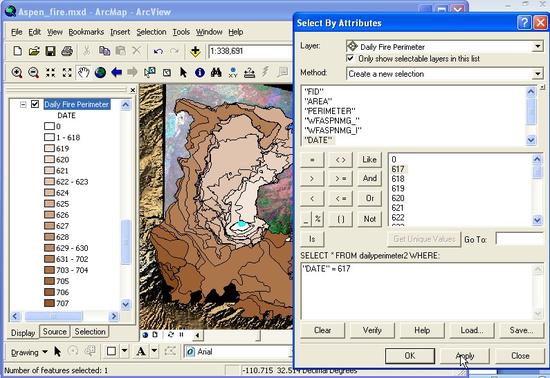Toggle Only show selectable layers checkbox
Viewport: 550px width, 378px height.
(350, 58)
